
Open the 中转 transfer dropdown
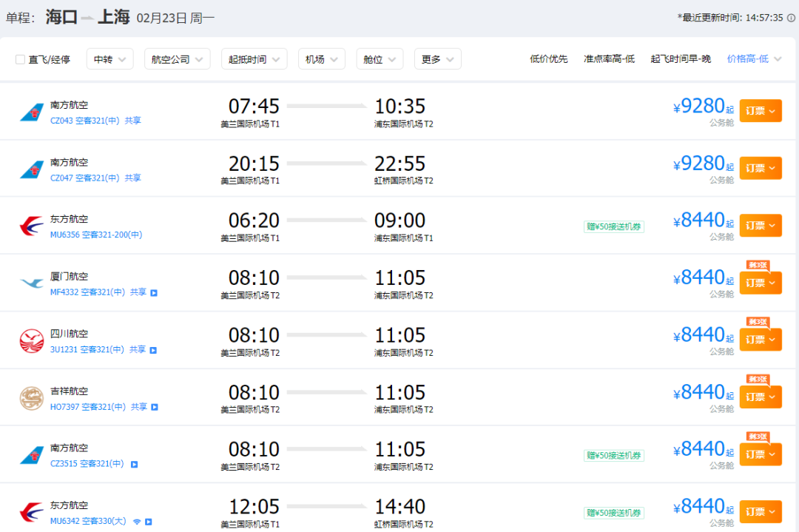[109, 59]
